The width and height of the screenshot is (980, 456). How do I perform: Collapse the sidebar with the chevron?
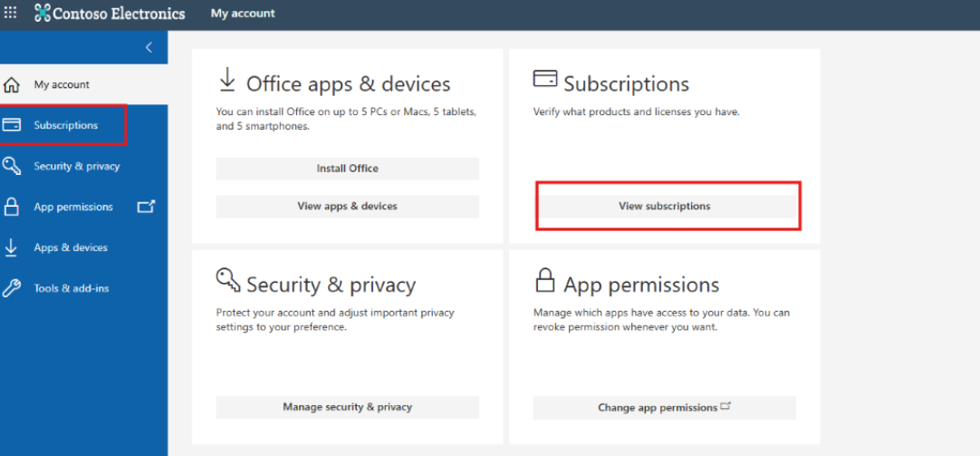pos(149,47)
